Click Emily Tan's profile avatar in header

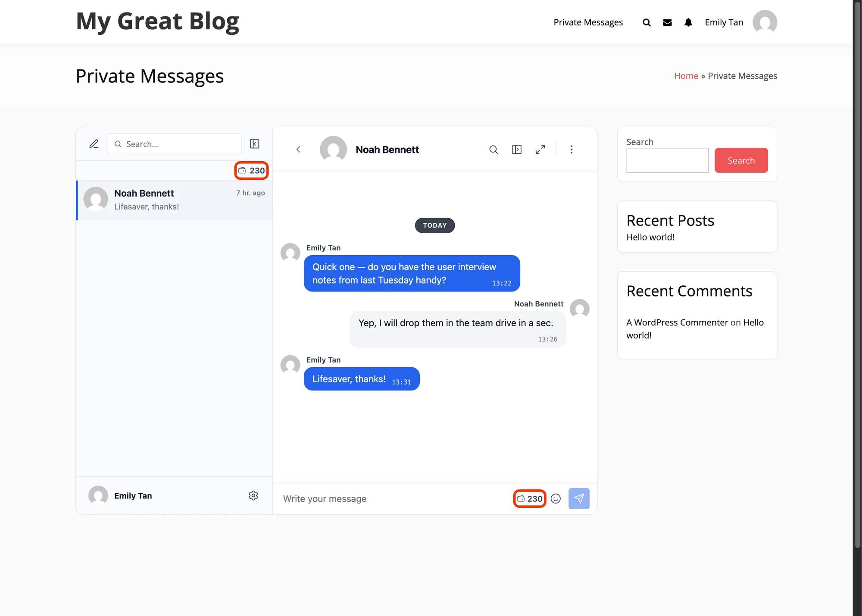click(765, 22)
